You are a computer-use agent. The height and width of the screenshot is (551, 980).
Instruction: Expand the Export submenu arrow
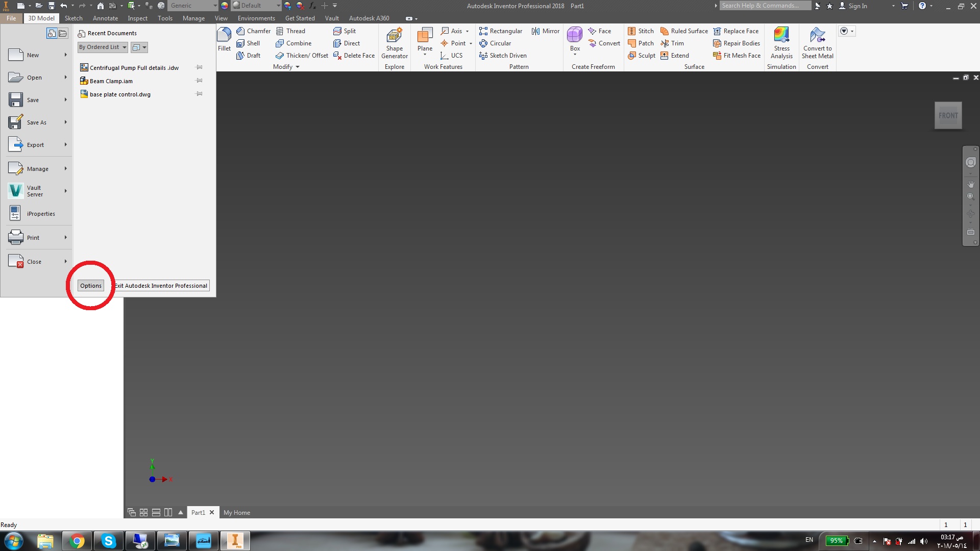click(65, 145)
